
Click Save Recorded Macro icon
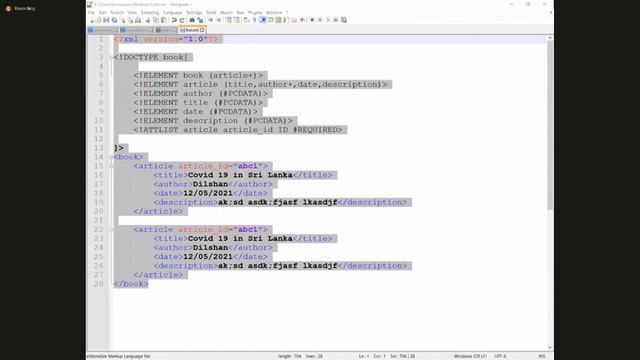pos(344,20)
